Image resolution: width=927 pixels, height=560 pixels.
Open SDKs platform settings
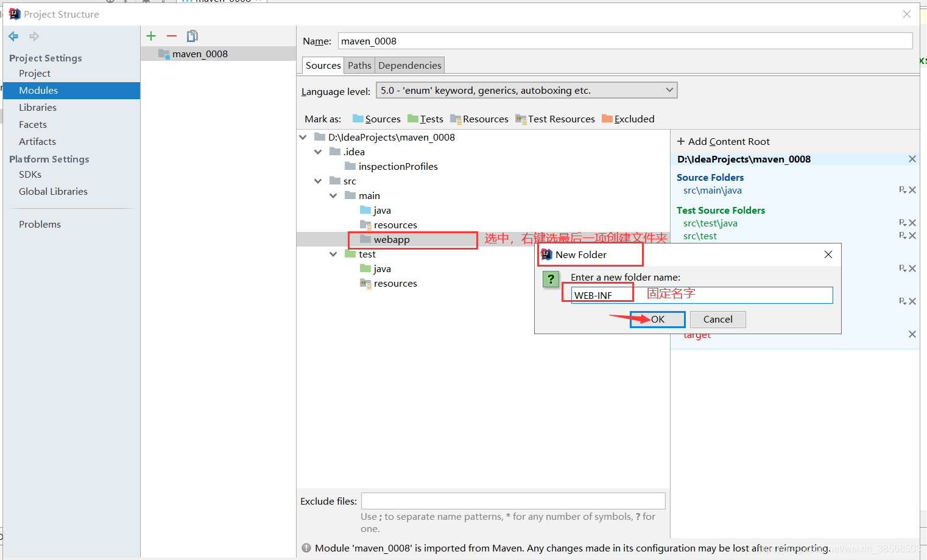coord(30,174)
